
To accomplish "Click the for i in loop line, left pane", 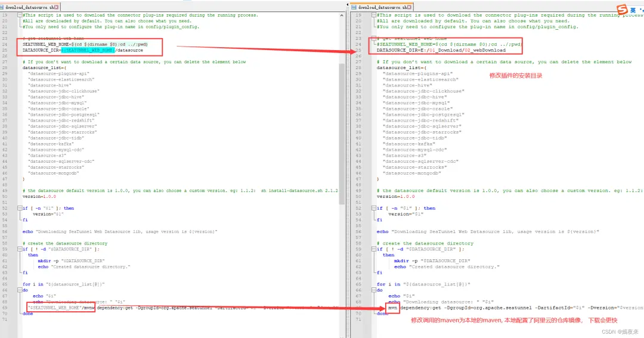I will (x=64, y=284).
